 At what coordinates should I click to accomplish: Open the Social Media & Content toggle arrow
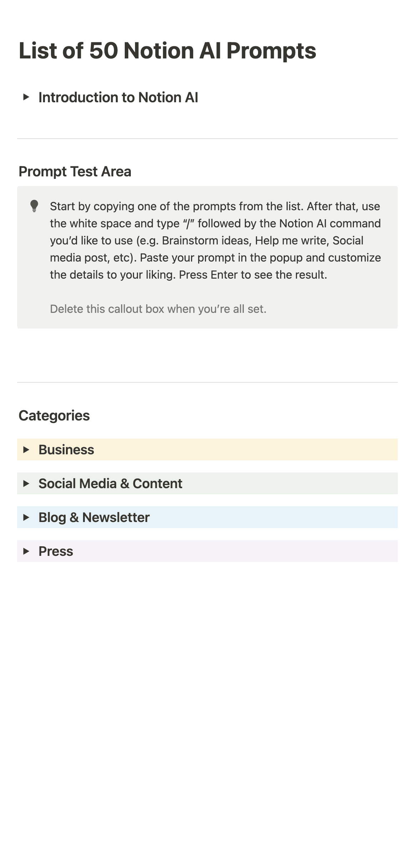click(x=26, y=484)
